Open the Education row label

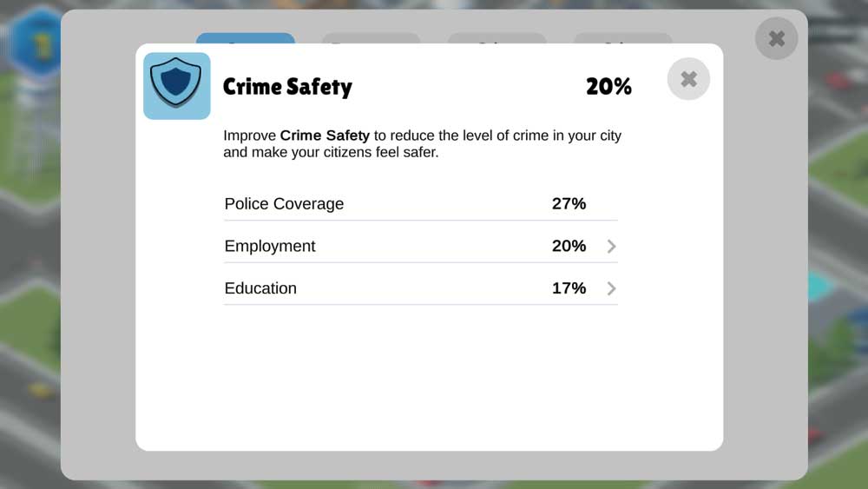pos(260,288)
